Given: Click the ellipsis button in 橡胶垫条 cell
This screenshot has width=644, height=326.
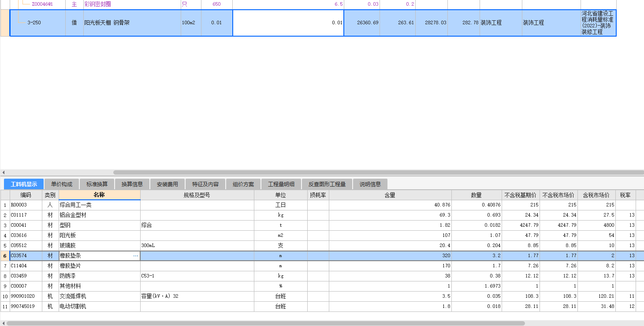Looking at the screenshot, I should pyautogui.click(x=136, y=256).
